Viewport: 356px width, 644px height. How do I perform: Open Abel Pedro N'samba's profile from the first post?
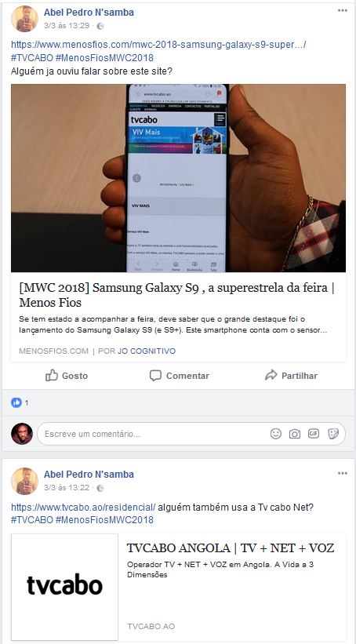click(89, 13)
